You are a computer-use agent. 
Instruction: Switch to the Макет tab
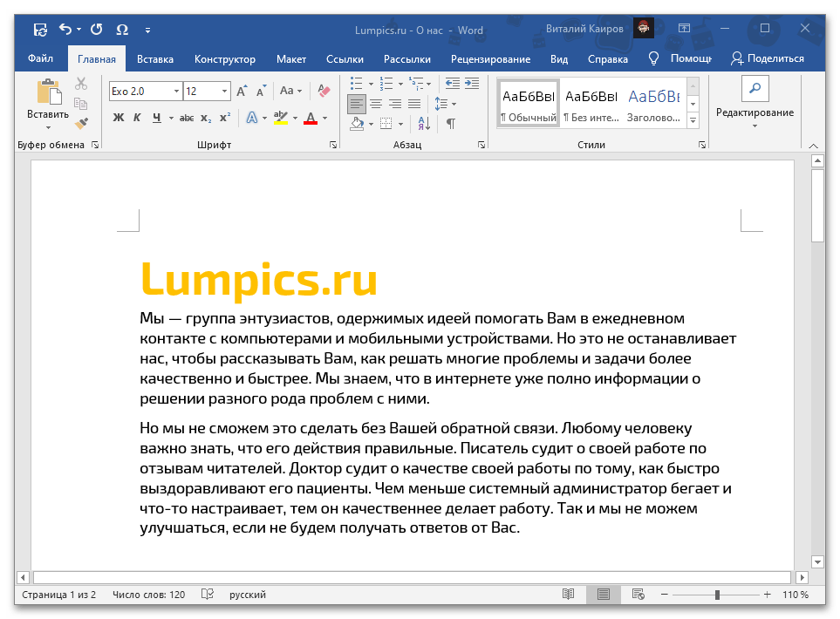(290, 59)
